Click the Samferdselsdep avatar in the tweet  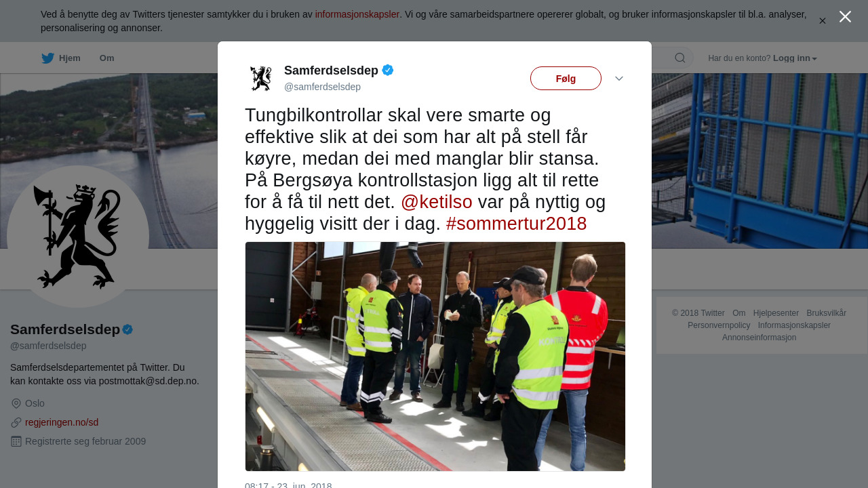pyautogui.click(x=261, y=79)
